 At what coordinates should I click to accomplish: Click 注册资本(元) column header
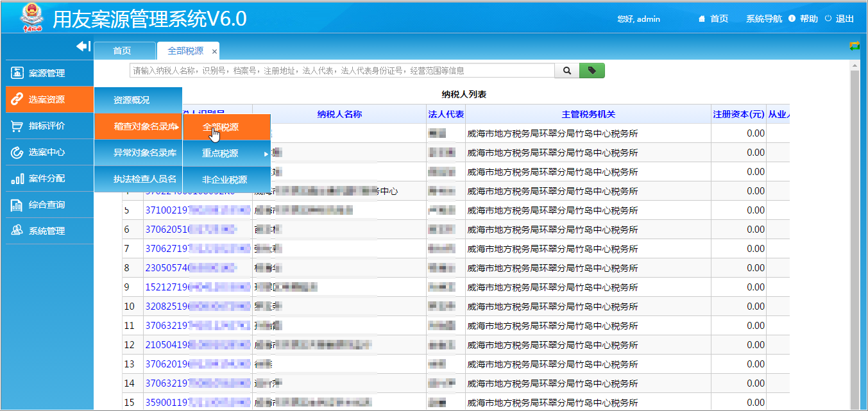coord(738,114)
